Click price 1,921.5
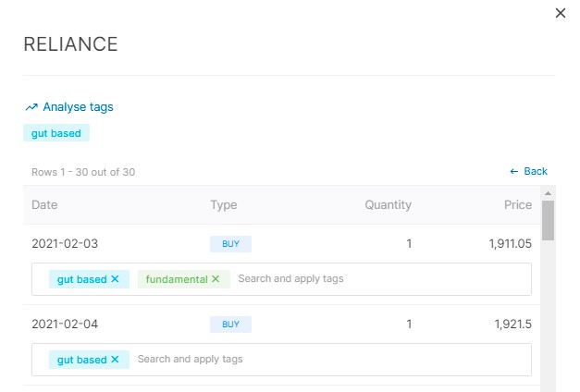 pyautogui.click(x=513, y=325)
